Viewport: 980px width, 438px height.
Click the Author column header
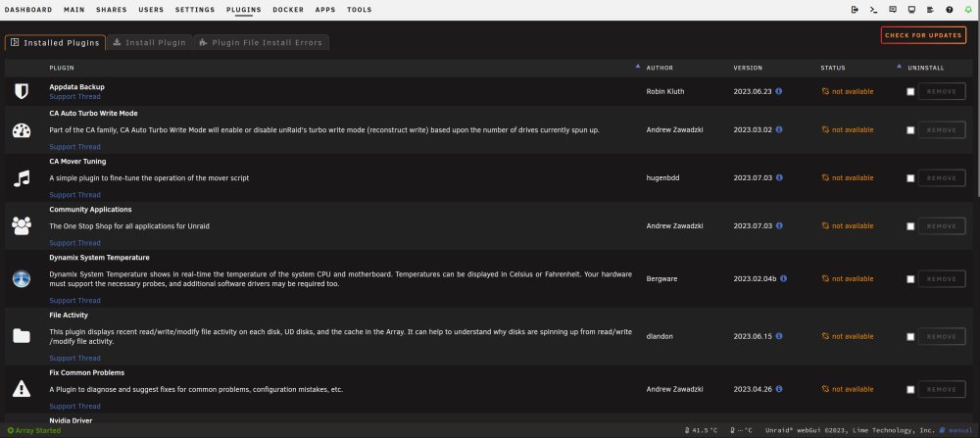click(660, 68)
